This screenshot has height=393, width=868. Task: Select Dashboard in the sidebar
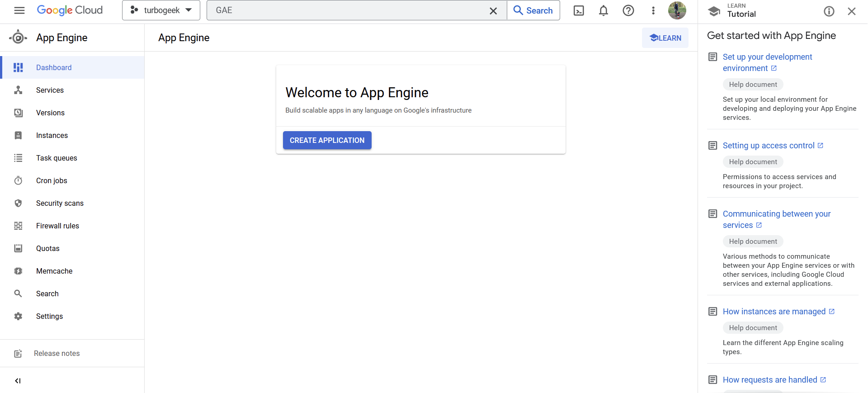pos(72,67)
